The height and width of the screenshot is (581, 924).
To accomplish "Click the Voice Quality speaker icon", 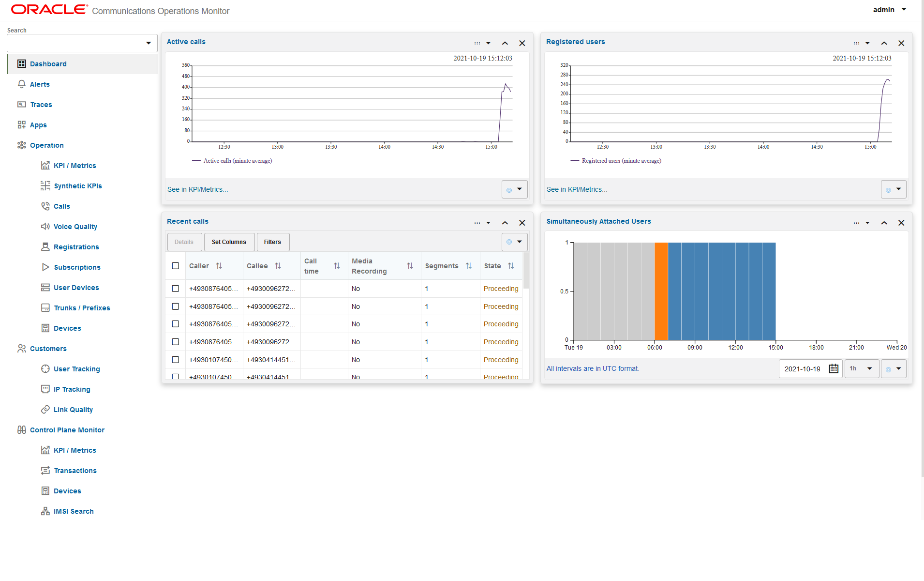I will pyautogui.click(x=45, y=227).
